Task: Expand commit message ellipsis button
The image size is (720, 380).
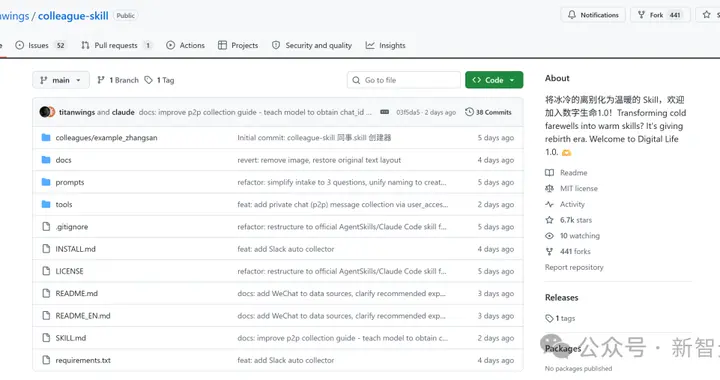Action: [385, 112]
